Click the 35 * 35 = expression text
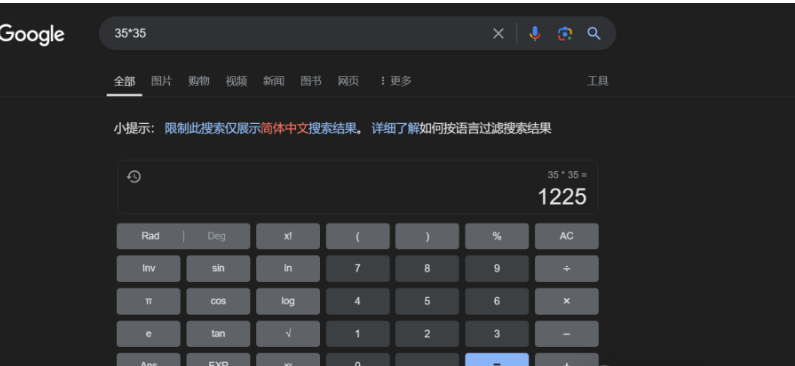This screenshot has width=795, height=366. pyautogui.click(x=567, y=175)
